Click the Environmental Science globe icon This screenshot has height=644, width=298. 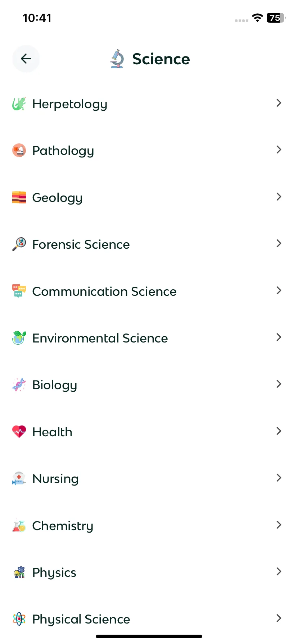coord(19,338)
